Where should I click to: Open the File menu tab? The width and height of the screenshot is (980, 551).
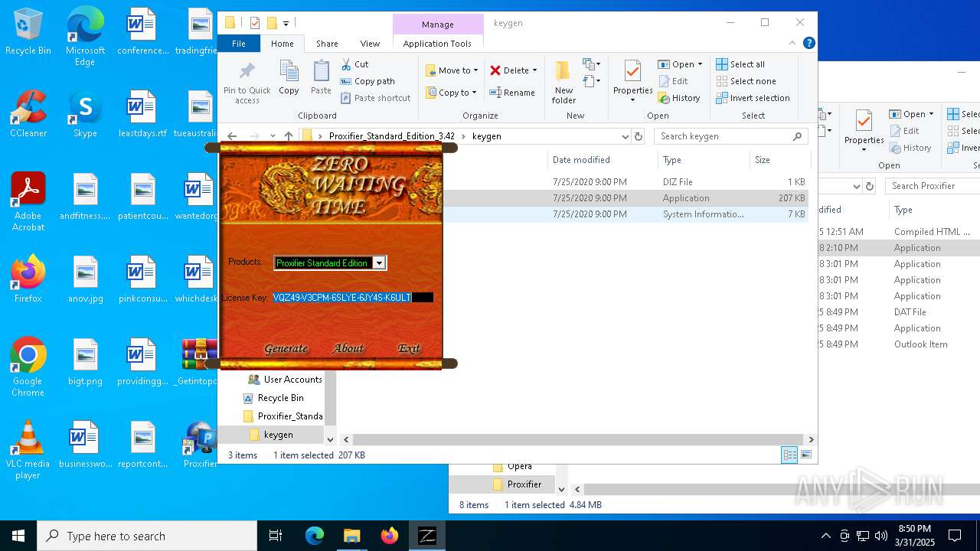239,44
